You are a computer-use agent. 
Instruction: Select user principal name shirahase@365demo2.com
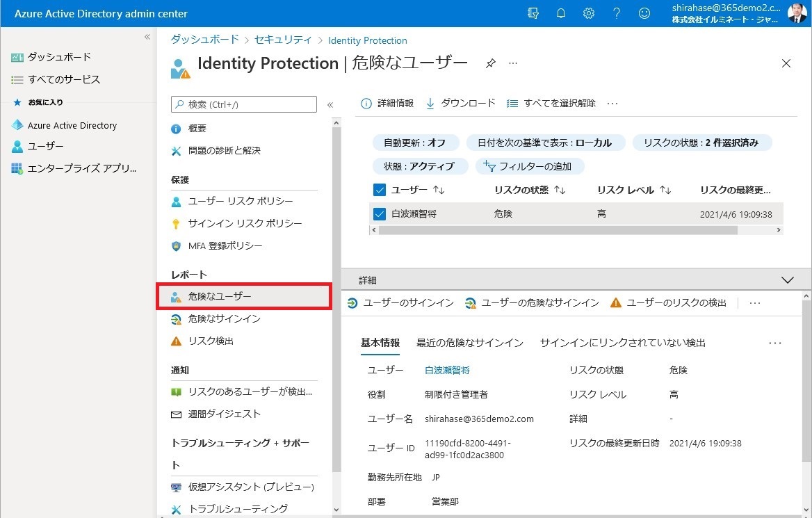479,419
